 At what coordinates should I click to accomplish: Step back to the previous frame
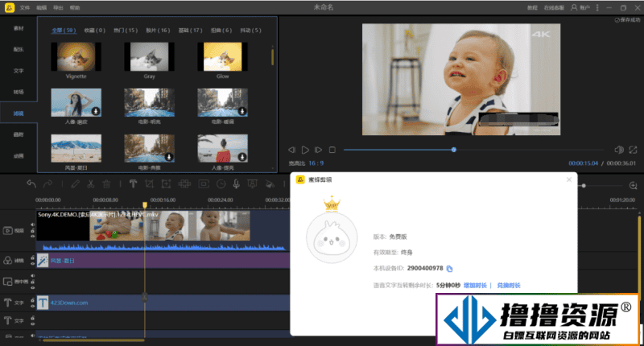291,150
